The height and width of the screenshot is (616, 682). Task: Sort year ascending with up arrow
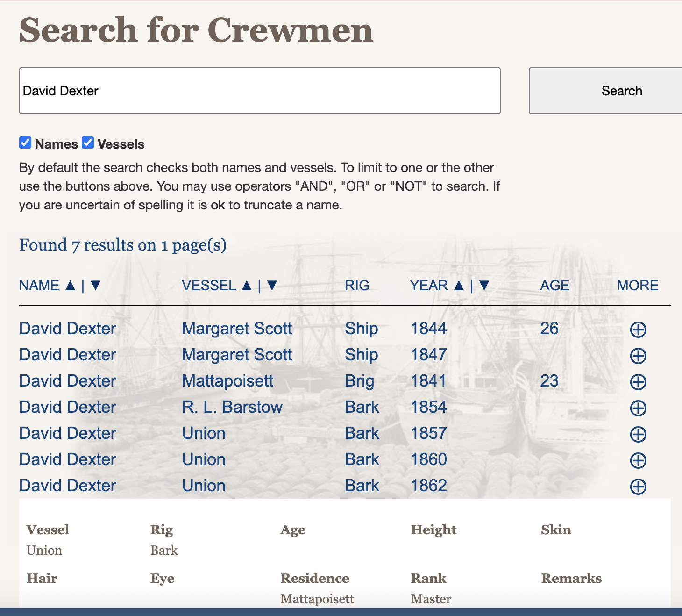point(459,285)
